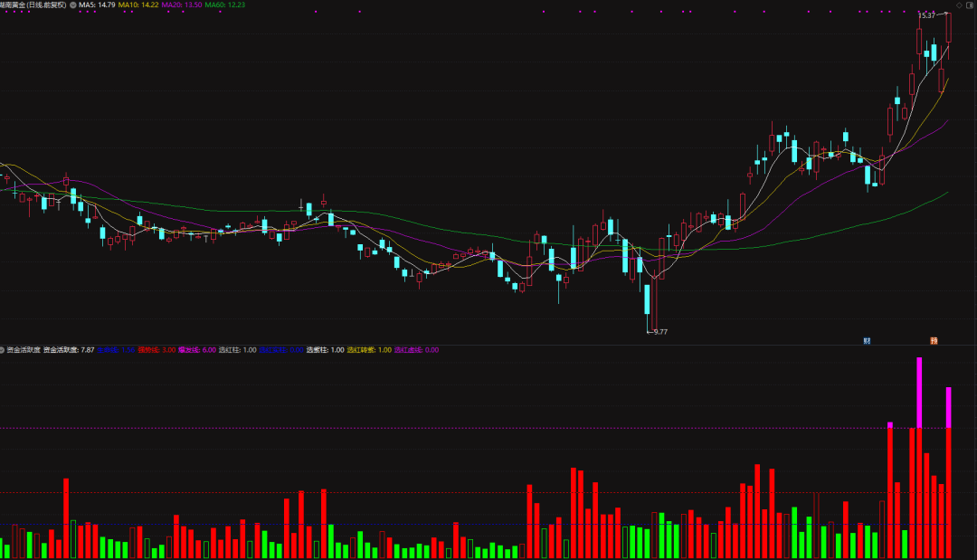Click the purple MA20: 13.50 label

181,5
